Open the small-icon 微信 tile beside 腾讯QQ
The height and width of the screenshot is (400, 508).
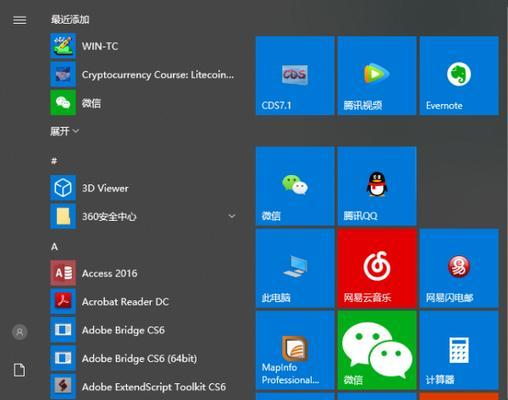pos(295,186)
